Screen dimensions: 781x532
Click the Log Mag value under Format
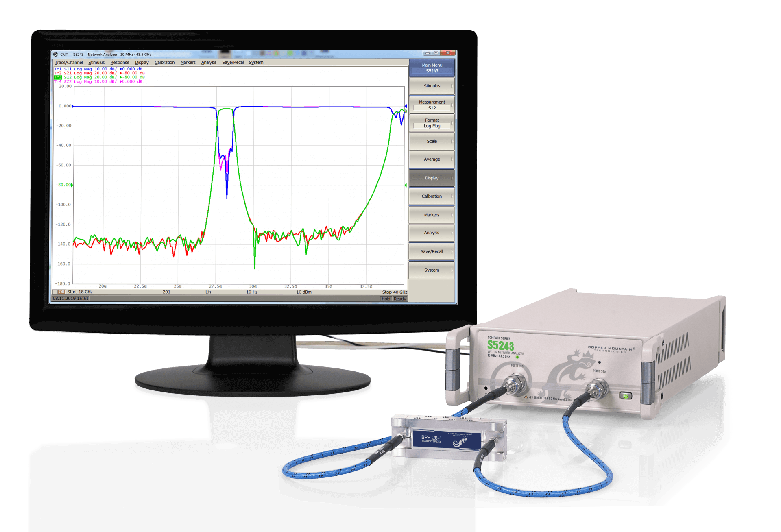pos(432,126)
